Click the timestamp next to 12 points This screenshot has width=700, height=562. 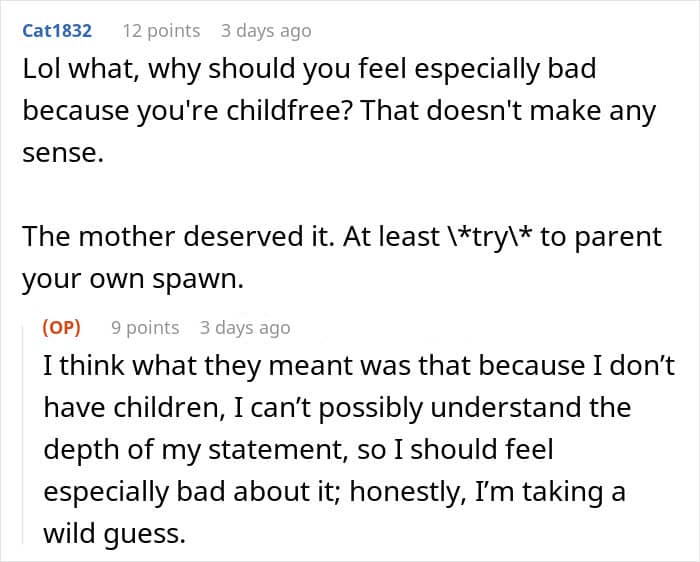[266, 31]
